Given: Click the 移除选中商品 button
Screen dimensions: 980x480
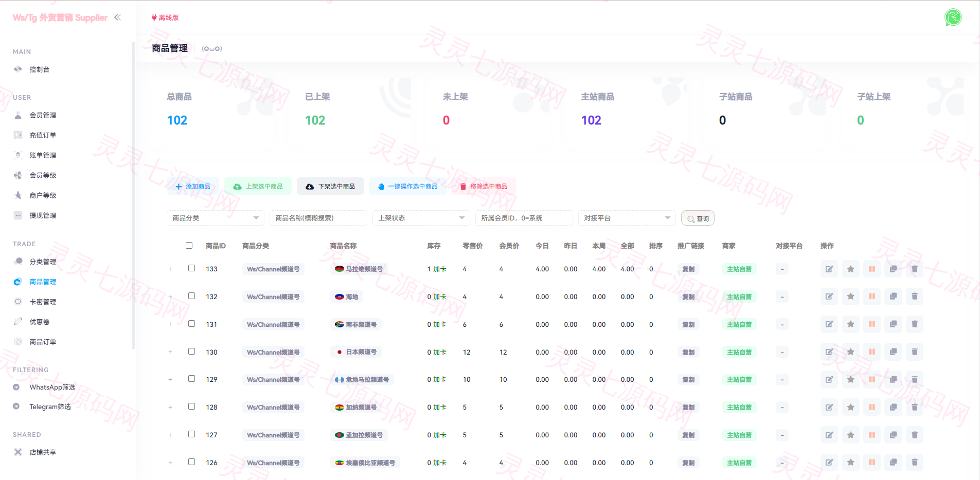Looking at the screenshot, I should point(484,186).
